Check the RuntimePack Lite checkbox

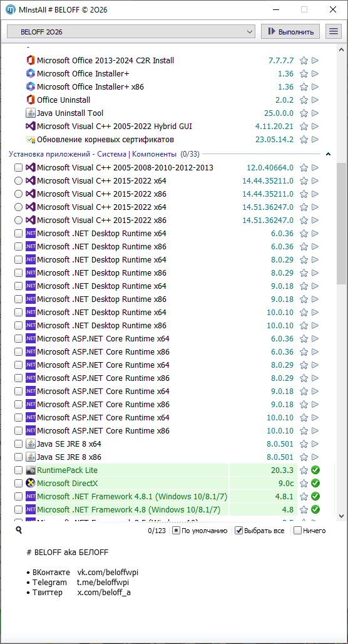(19, 470)
